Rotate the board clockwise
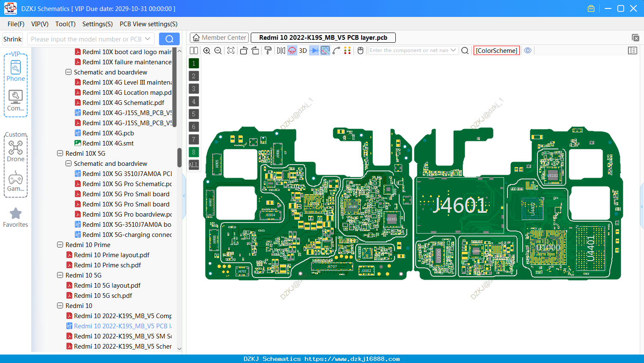644x363 pixels. tap(255, 50)
